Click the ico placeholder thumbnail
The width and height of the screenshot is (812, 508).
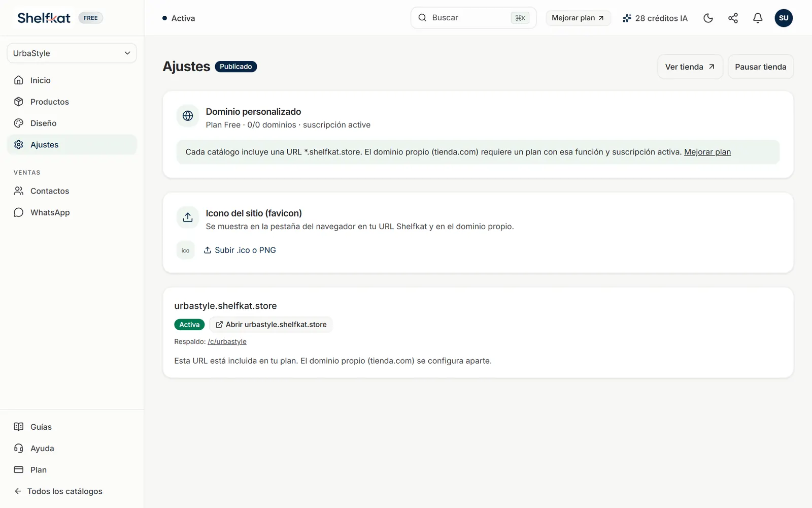pos(185,250)
